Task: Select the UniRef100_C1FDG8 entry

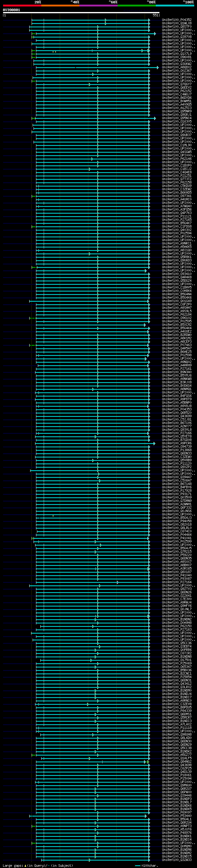Action: (177, 226)
